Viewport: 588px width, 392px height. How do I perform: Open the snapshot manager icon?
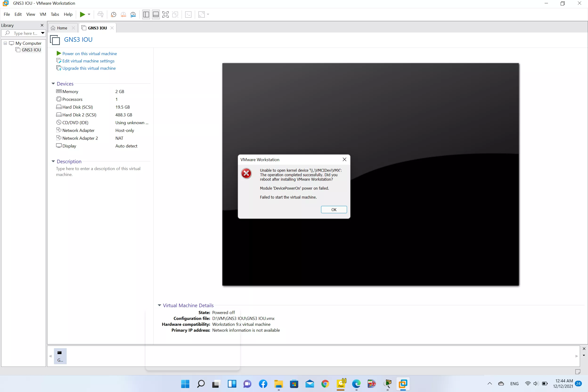133,14
